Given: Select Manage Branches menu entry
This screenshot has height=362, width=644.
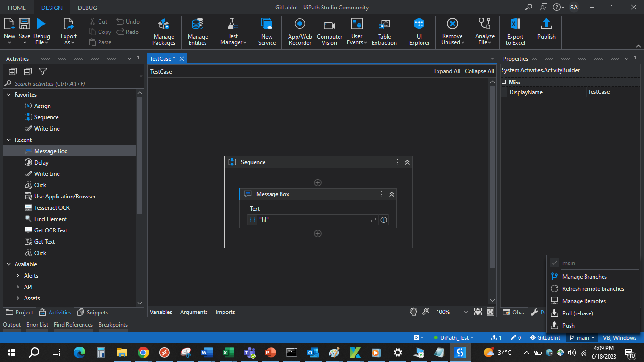Looking at the screenshot, I should tap(593, 277).
